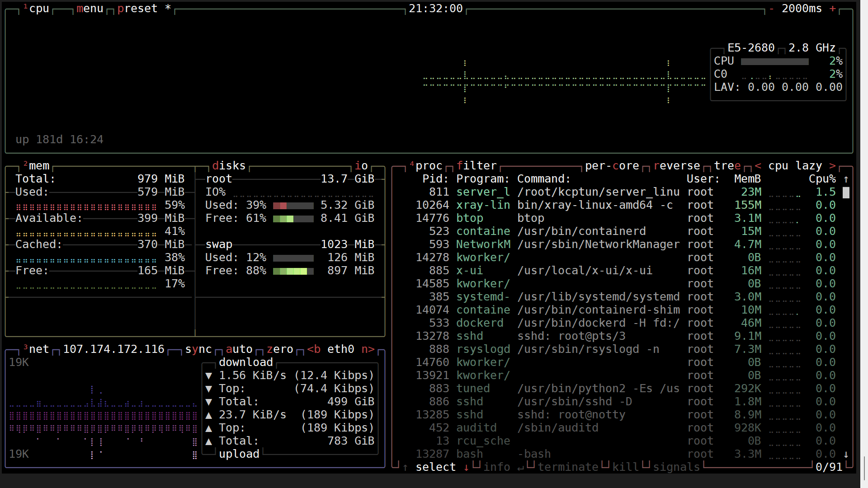The width and height of the screenshot is (868, 488).
Task: Switch to previous network interface with <b
Action: (x=314, y=349)
